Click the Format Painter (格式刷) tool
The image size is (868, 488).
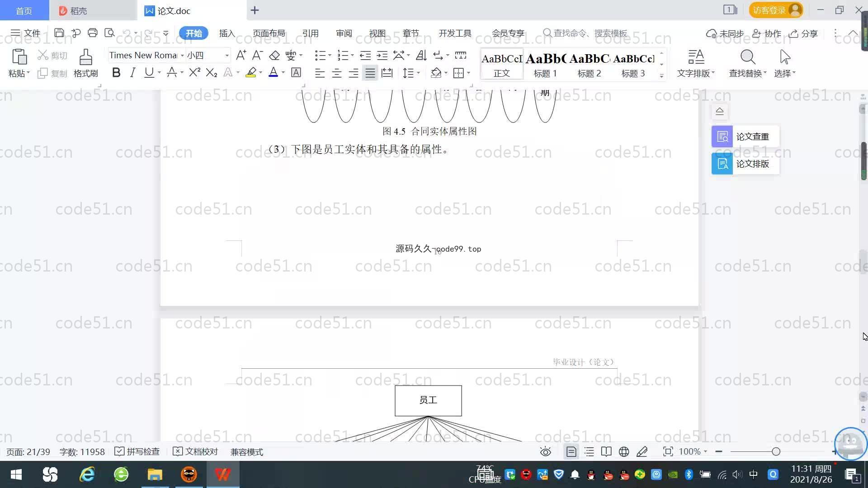pyautogui.click(x=85, y=63)
